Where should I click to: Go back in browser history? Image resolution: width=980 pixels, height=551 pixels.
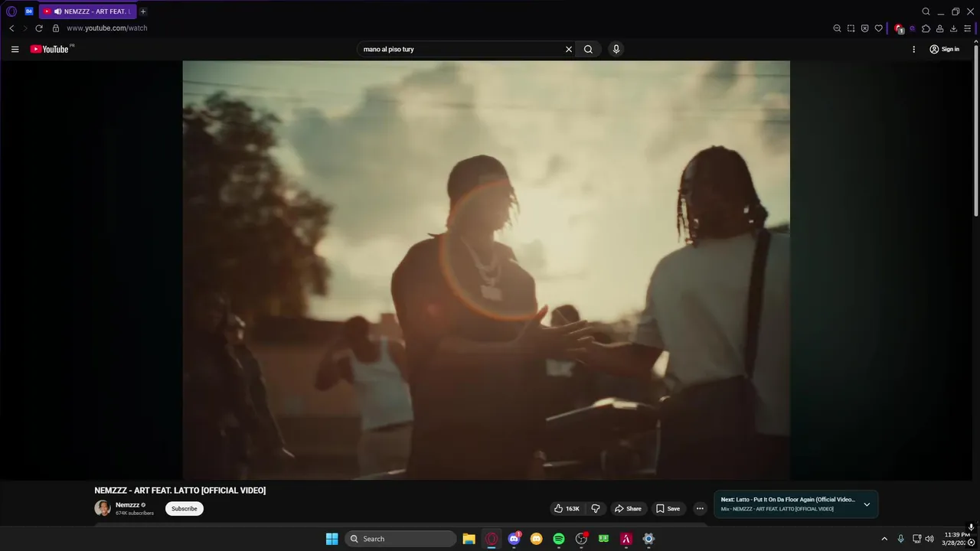(11, 28)
